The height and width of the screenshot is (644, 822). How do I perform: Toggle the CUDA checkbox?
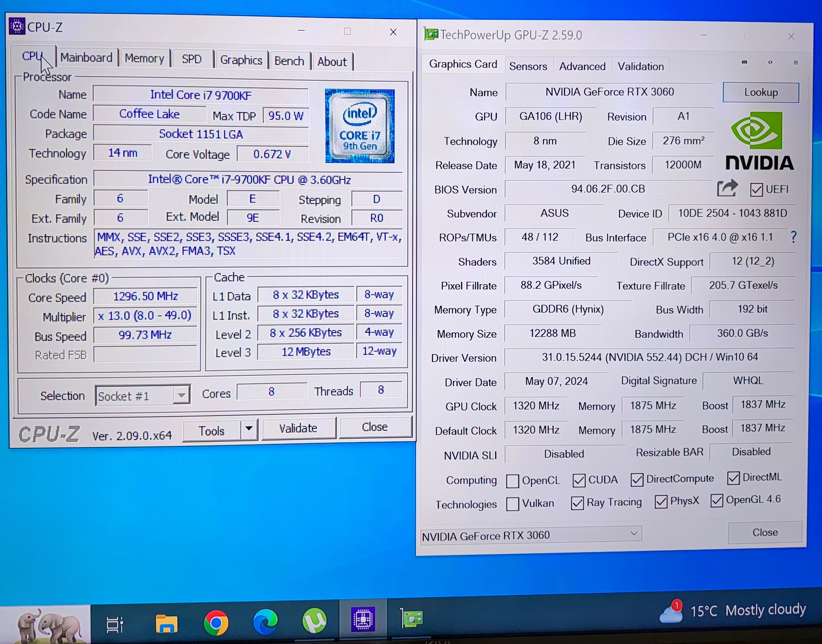tap(579, 480)
